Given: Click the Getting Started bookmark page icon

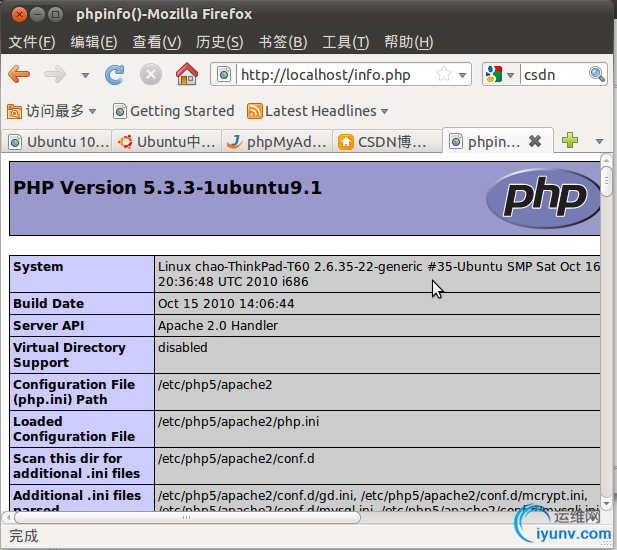Looking at the screenshot, I should pyautogui.click(x=120, y=111).
